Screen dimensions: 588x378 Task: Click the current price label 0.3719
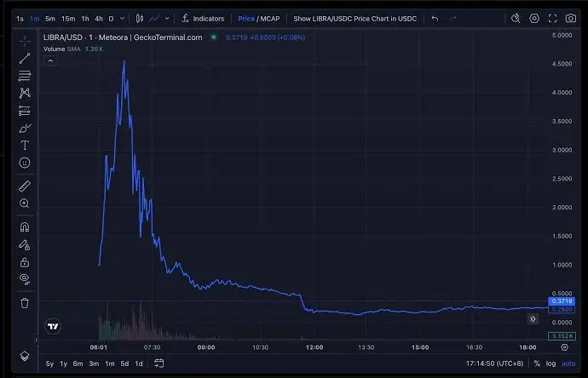(562, 301)
